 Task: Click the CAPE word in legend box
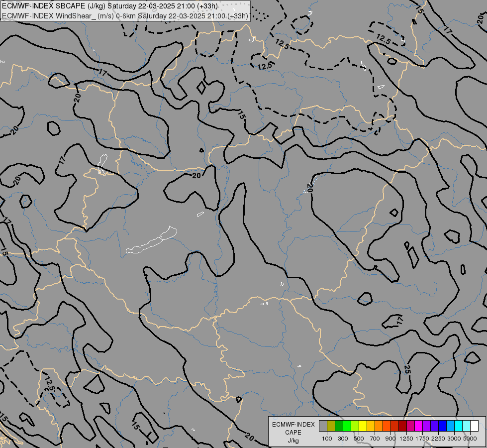click(293, 433)
